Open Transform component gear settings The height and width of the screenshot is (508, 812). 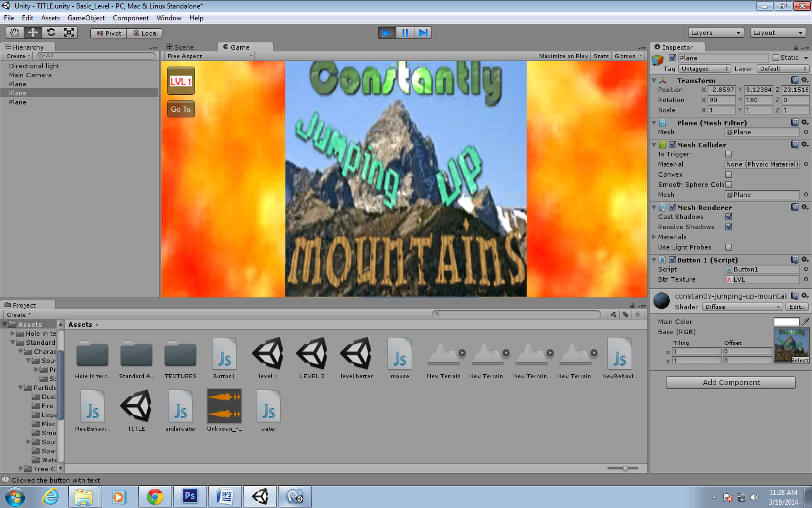(805, 80)
